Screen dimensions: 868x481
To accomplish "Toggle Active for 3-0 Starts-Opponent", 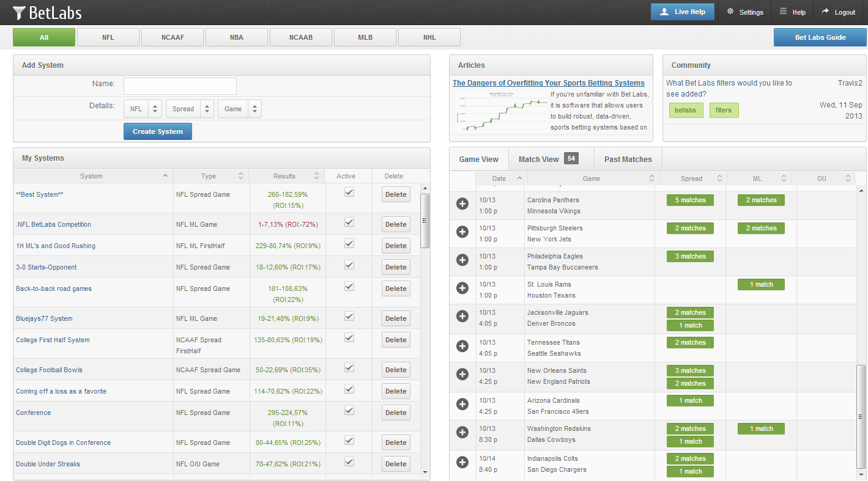I will click(349, 265).
